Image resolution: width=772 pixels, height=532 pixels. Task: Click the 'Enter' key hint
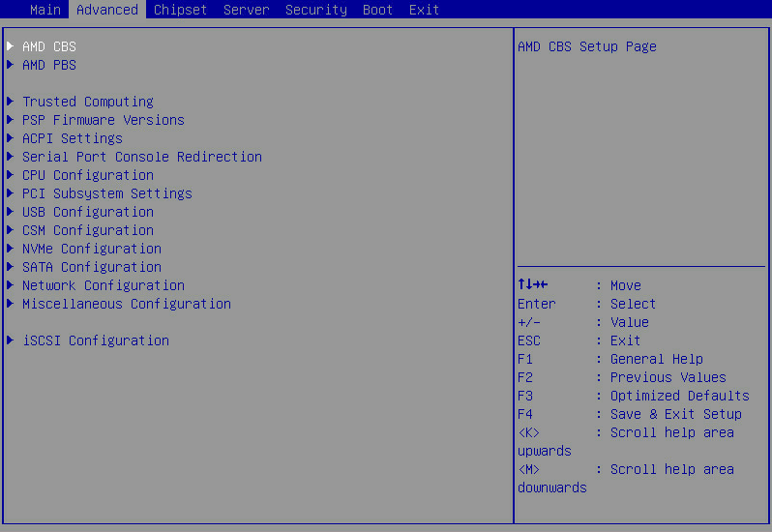coord(537,304)
